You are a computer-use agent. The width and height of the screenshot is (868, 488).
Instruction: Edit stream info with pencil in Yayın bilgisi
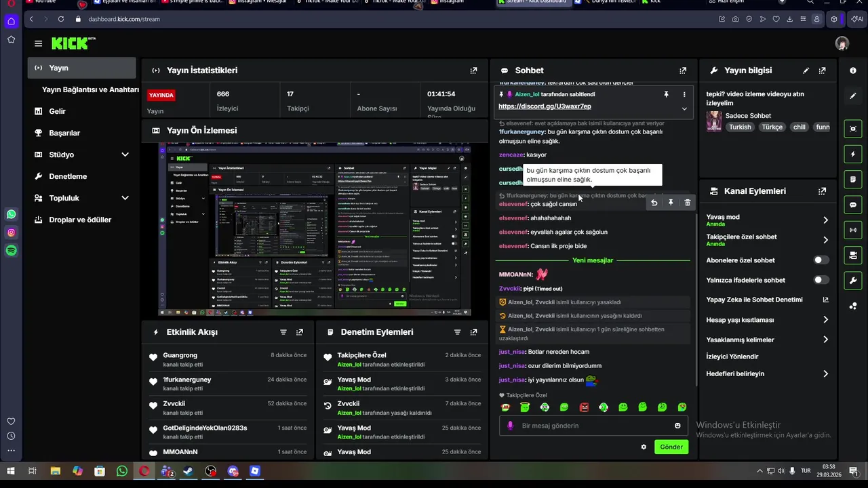tap(806, 70)
